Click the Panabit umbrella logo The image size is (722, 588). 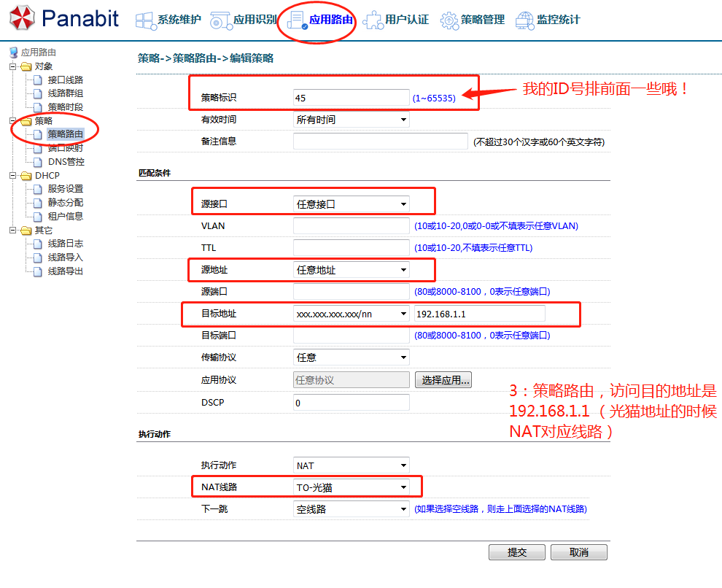pos(22,18)
